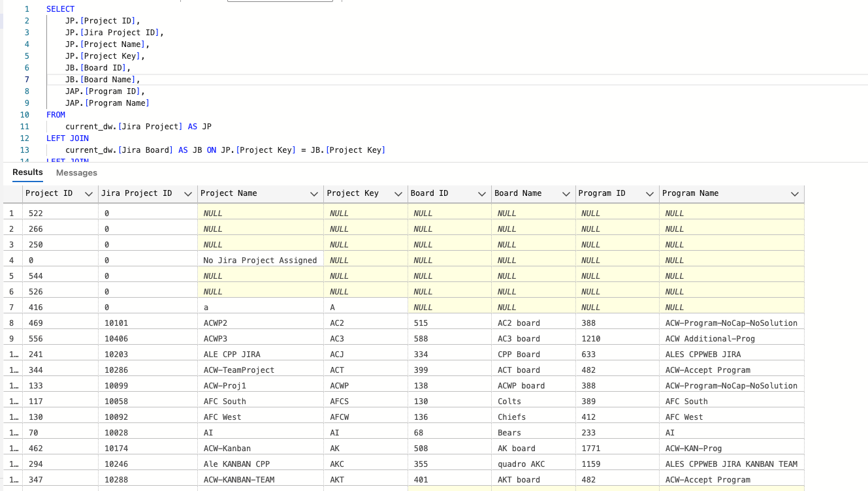Screen dimensions: 868x491
Task: Select Project ID value 266
Action: (61, 229)
